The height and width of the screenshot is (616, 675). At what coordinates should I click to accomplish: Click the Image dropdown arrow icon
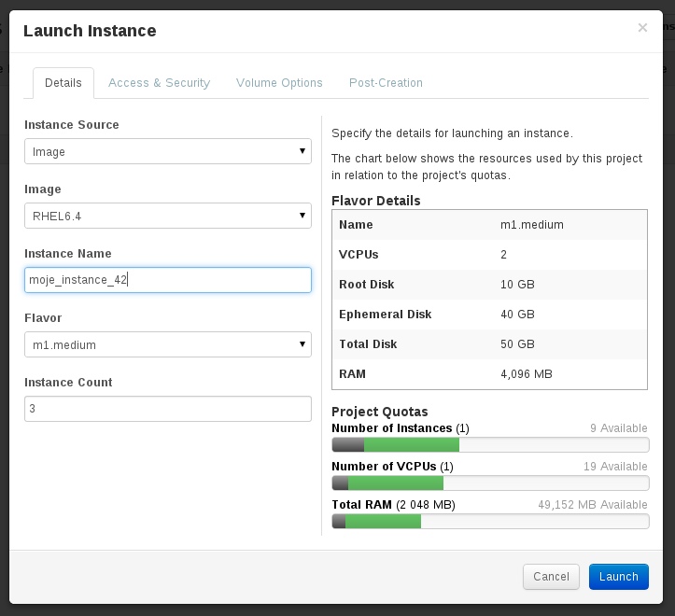pos(302,216)
